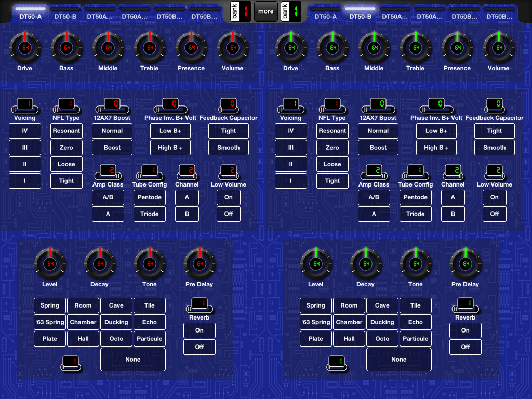Select Channel B in left panel
532x399 pixels.
[187, 214]
